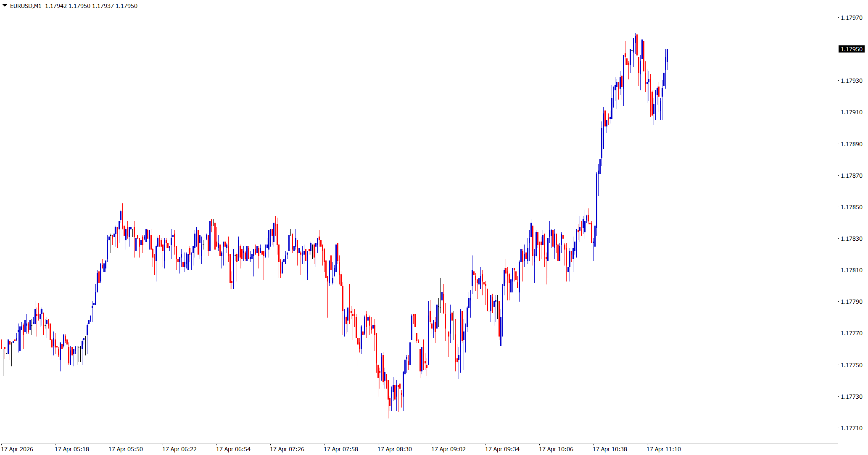Viewport: 868px width, 455px height.
Task: Click price scale label 1.17890
Action: [x=851, y=144]
